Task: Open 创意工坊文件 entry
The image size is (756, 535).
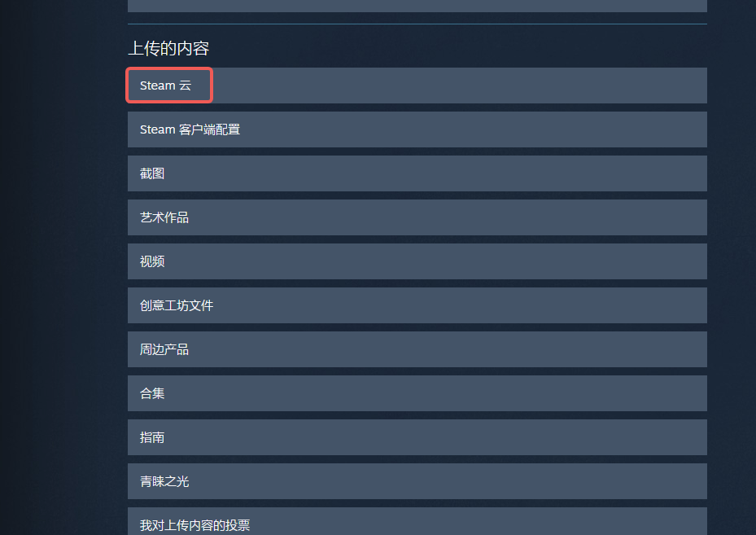Action: coord(417,305)
